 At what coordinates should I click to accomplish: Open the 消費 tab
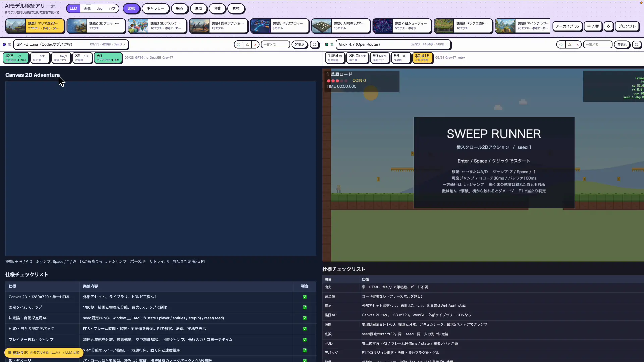pyautogui.click(x=217, y=8)
